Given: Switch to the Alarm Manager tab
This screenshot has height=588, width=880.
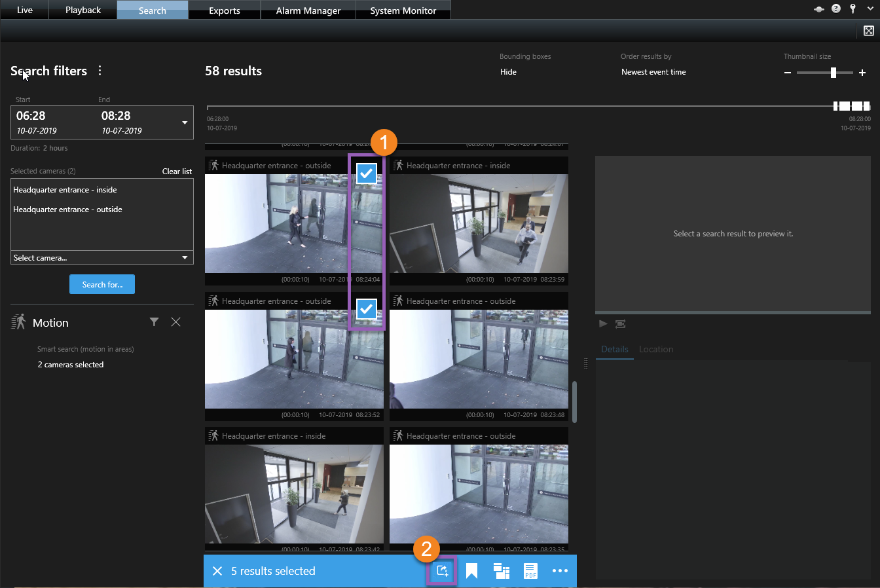Looking at the screenshot, I should tap(308, 10).
